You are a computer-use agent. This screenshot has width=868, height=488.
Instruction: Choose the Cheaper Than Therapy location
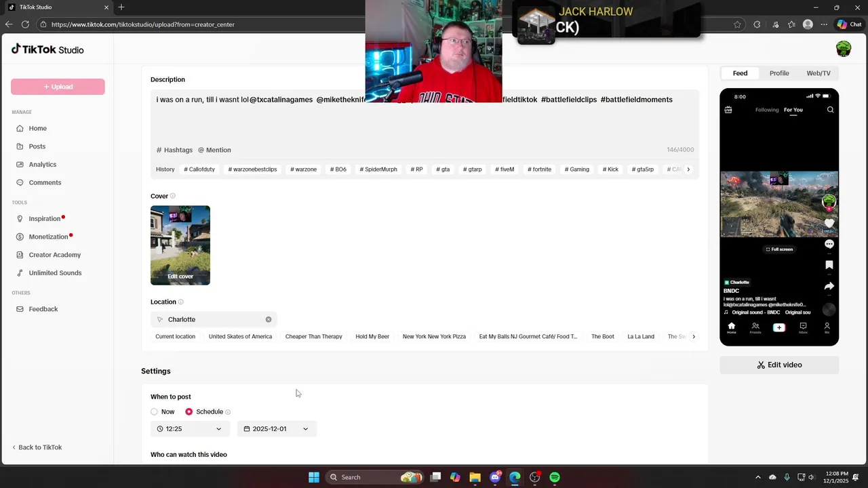[x=313, y=337]
